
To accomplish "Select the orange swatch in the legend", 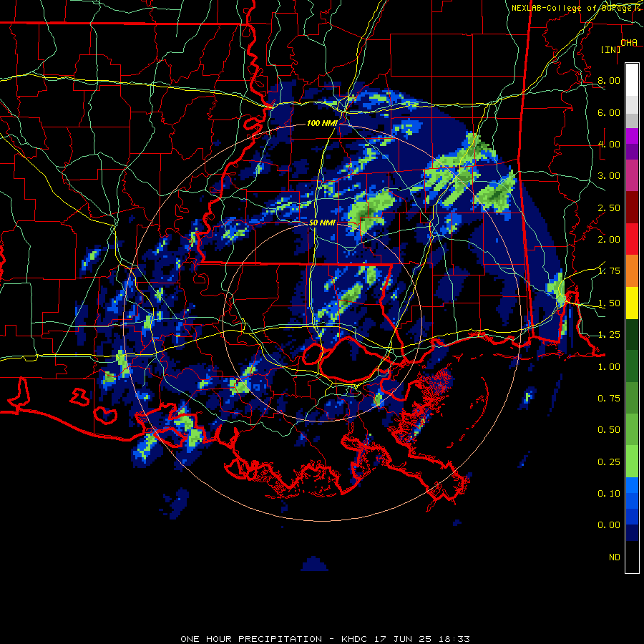I will point(632,271).
